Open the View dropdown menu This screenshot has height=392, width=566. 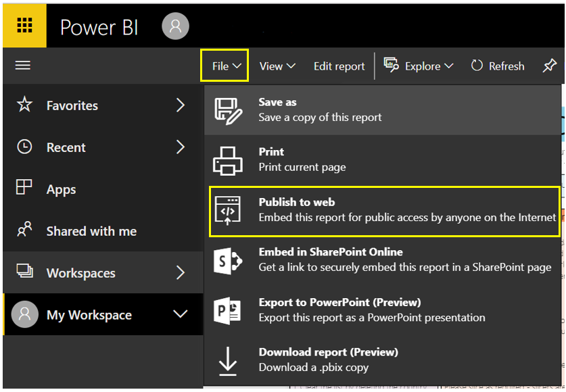click(x=277, y=66)
